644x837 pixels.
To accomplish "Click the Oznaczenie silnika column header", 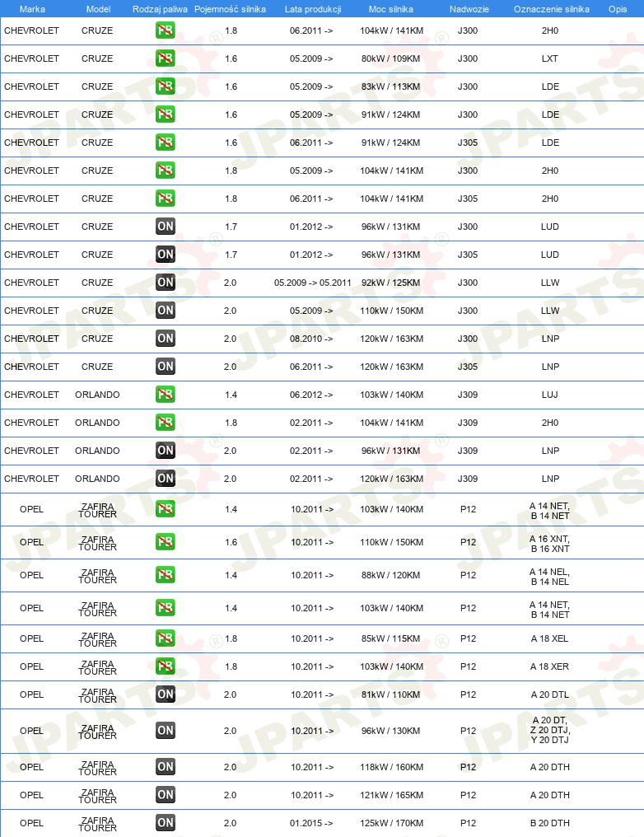I will (x=552, y=9).
